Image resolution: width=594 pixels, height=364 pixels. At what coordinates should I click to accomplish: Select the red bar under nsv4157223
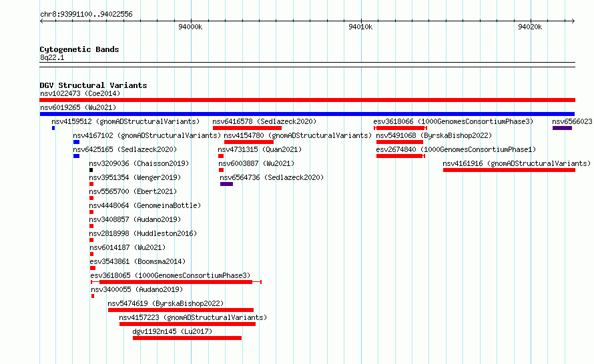pos(188,324)
